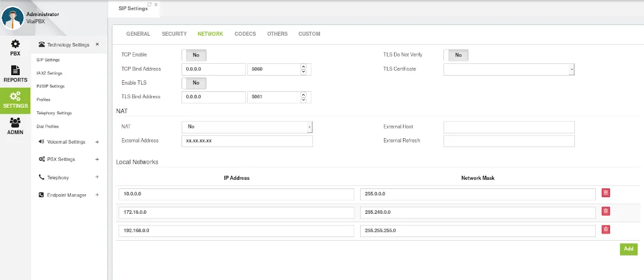Switch to the GENERAL tab
The image size is (644, 280).
click(138, 34)
